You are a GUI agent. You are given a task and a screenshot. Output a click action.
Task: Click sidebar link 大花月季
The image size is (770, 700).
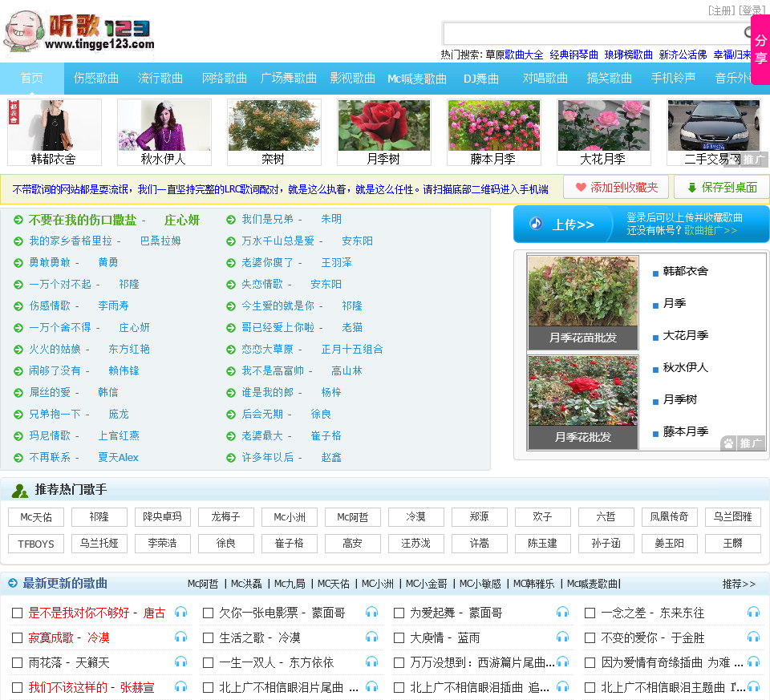click(x=685, y=335)
